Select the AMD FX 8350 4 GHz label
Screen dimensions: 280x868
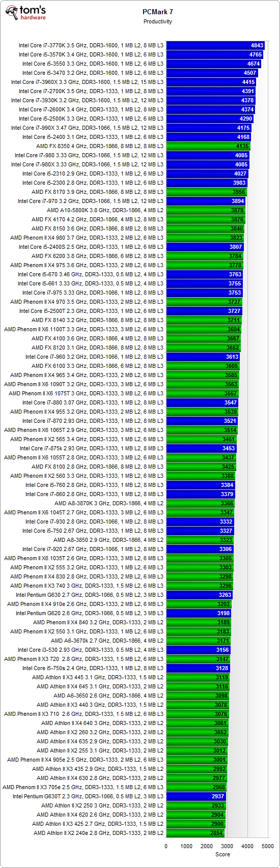(100, 146)
